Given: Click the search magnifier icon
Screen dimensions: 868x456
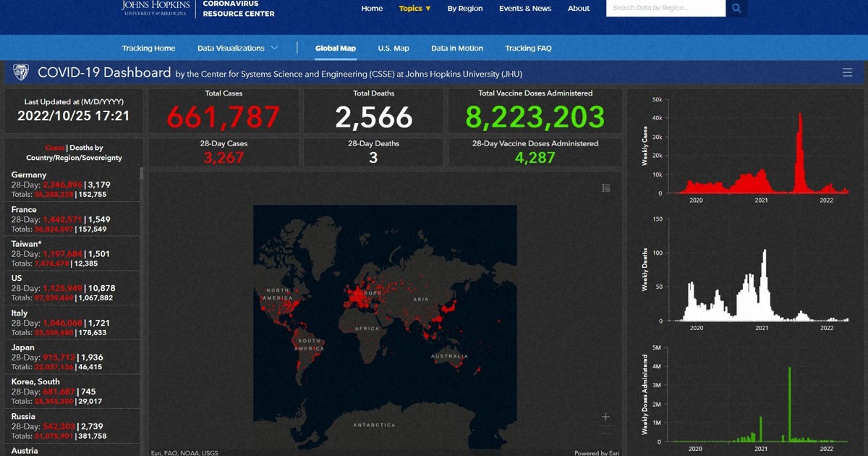Looking at the screenshot, I should click(736, 9).
